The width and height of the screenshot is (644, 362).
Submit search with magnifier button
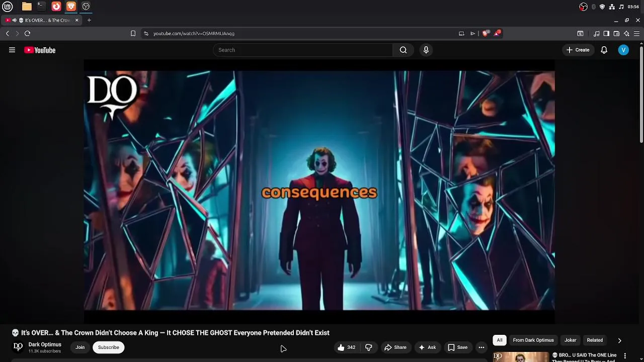403,50
